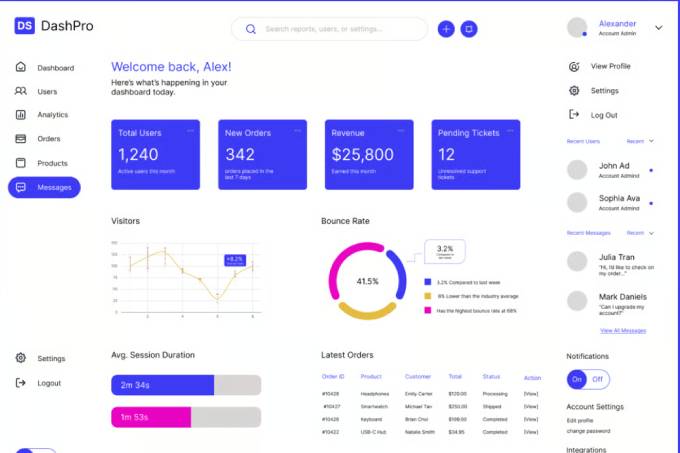Click the Users people icon in sidebar

[21, 91]
